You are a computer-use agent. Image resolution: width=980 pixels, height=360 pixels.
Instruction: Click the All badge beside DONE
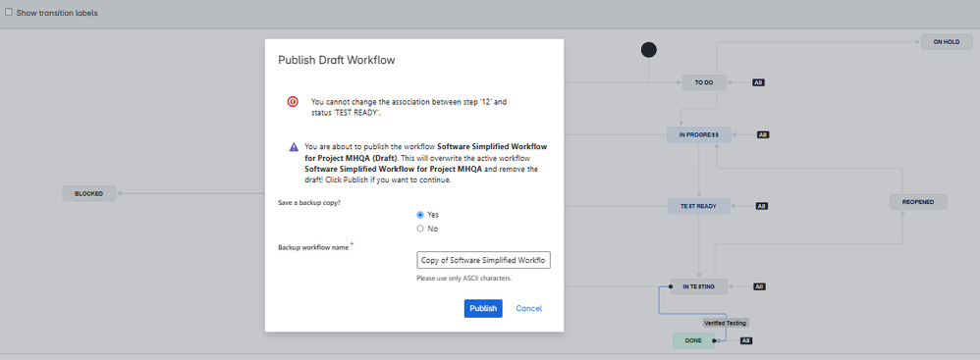coord(747,340)
